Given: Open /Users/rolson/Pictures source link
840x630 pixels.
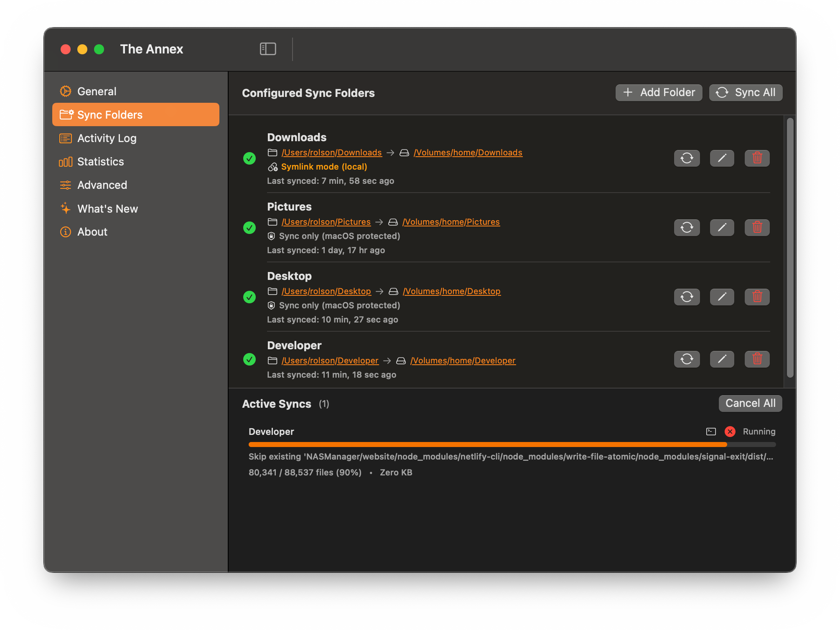Looking at the screenshot, I should pos(326,222).
